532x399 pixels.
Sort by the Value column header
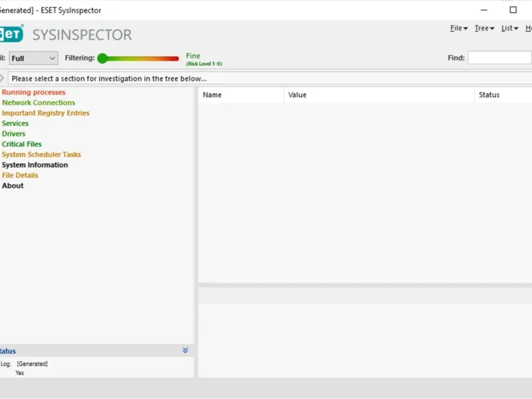click(x=379, y=95)
